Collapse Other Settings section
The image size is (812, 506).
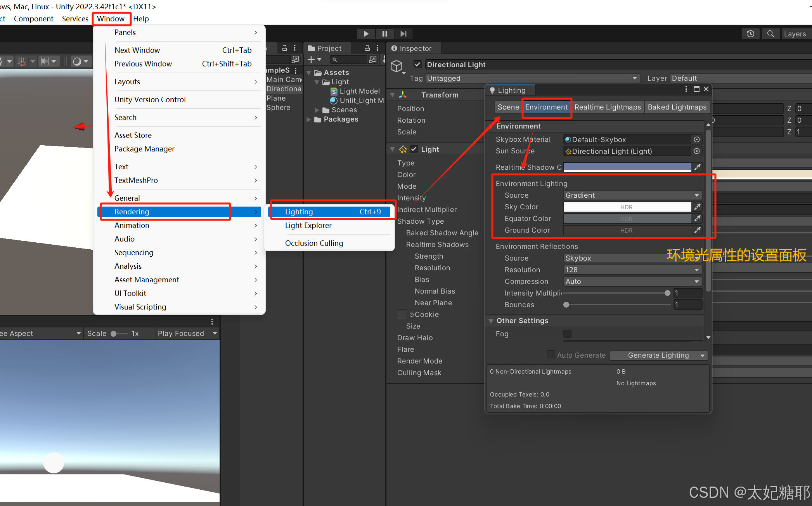click(x=492, y=321)
